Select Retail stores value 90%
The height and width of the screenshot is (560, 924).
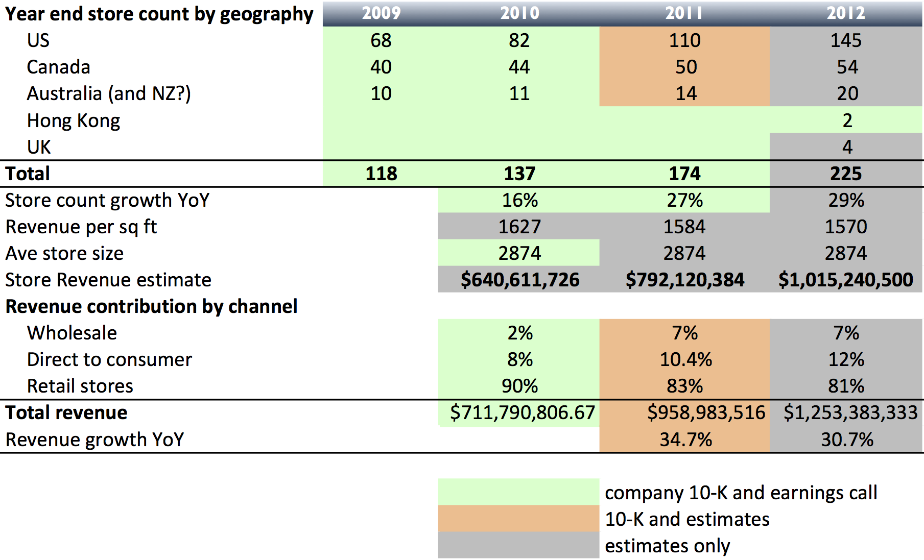[x=520, y=386]
